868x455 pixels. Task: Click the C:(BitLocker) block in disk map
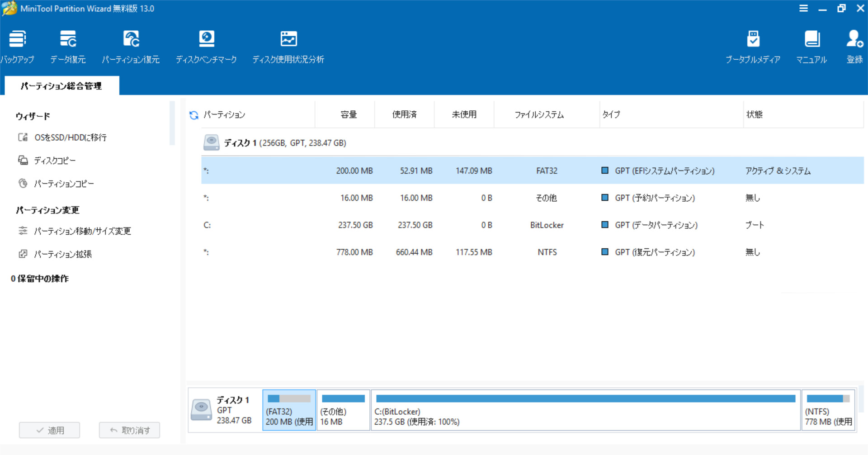pos(585,411)
